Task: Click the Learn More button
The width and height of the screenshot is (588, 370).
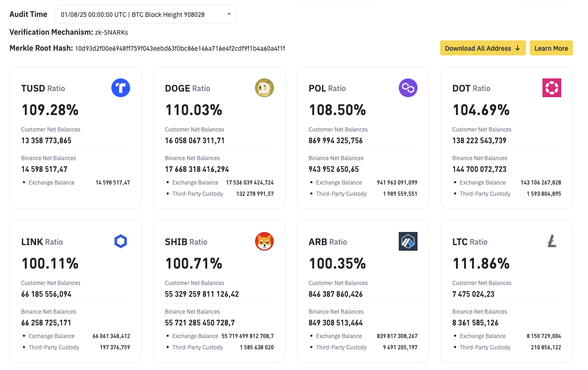Action: tap(551, 48)
